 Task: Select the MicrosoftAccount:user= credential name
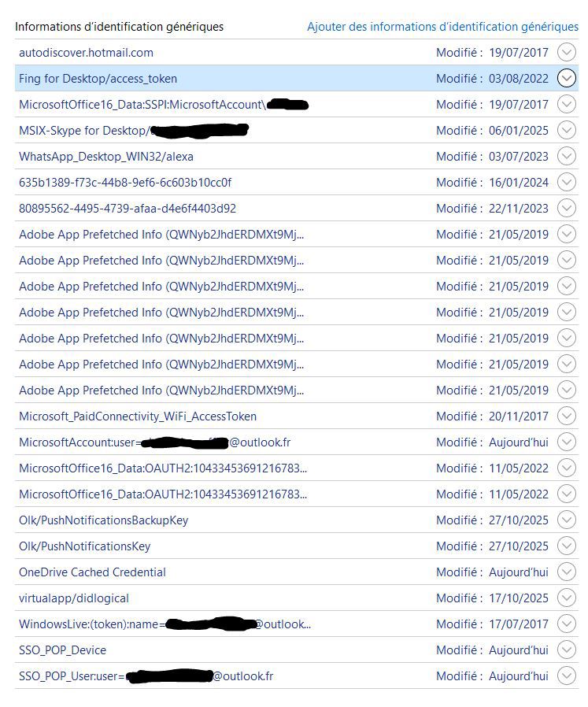[x=154, y=442]
